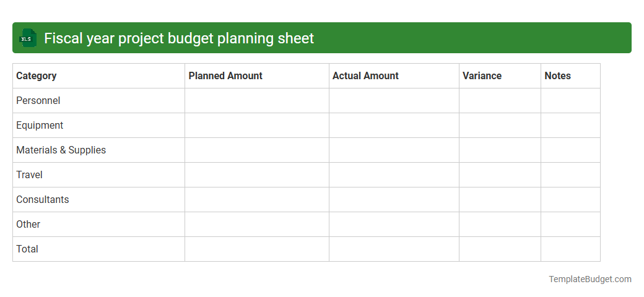Image resolution: width=644 pixels, height=297 pixels.
Task: Select the 'Personnel' row label
Action: 38,100
